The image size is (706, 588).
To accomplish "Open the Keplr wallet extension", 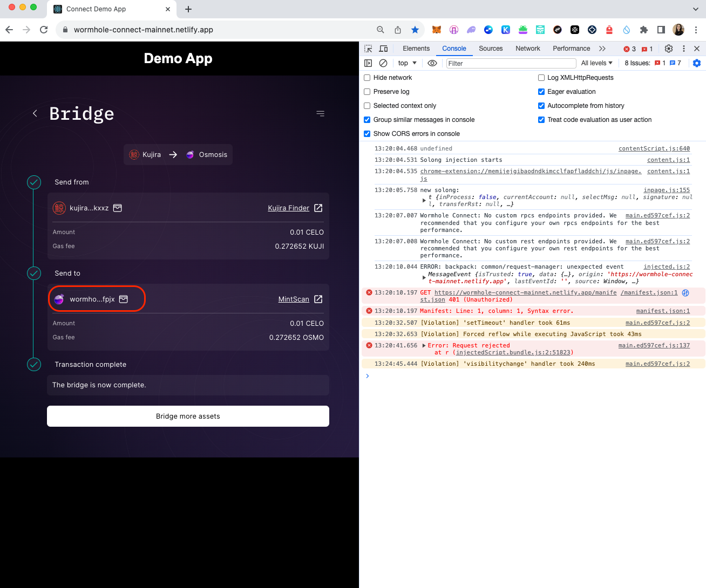I will point(506,29).
